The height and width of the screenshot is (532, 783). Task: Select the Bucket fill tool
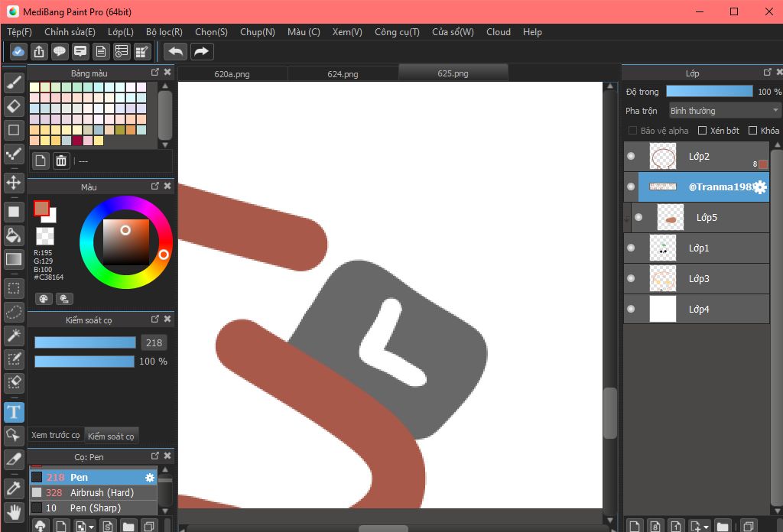click(14, 235)
